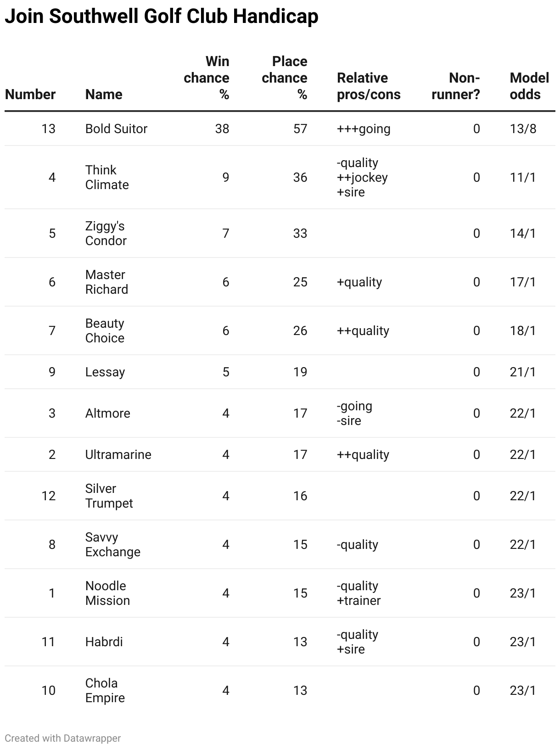Viewport: 560px width, 749px height.
Task: Click the Bold Suitor horse name
Action: click(x=116, y=129)
